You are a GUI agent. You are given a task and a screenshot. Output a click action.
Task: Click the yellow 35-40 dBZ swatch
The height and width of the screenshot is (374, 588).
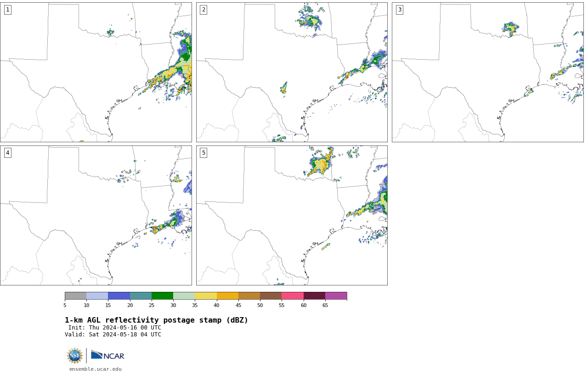click(206, 296)
